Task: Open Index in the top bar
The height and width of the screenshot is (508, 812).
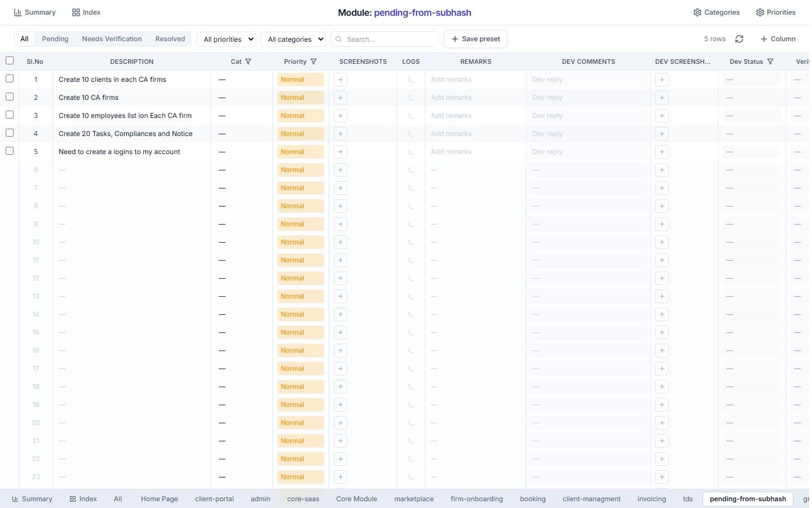Action: click(x=86, y=12)
